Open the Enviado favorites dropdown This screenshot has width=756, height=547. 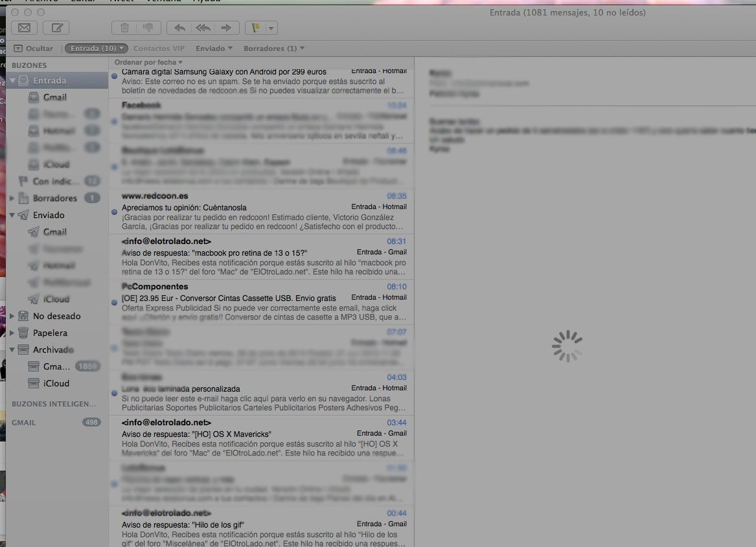point(214,48)
